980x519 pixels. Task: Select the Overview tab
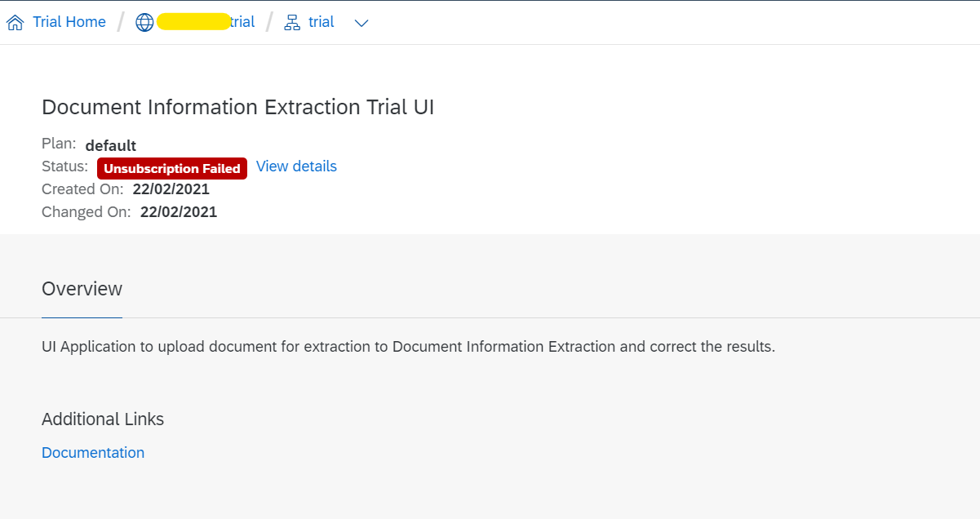pyautogui.click(x=82, y=290)
